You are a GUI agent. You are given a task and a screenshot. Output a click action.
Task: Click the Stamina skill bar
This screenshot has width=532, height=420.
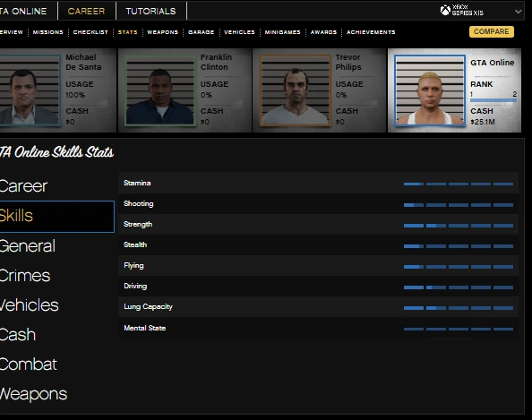[459, 184]
